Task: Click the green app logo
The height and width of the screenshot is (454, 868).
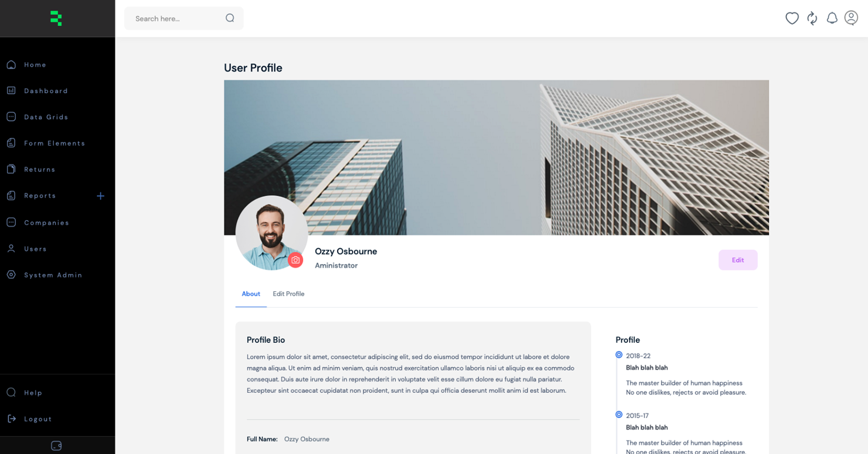Action: click(56, 18)
